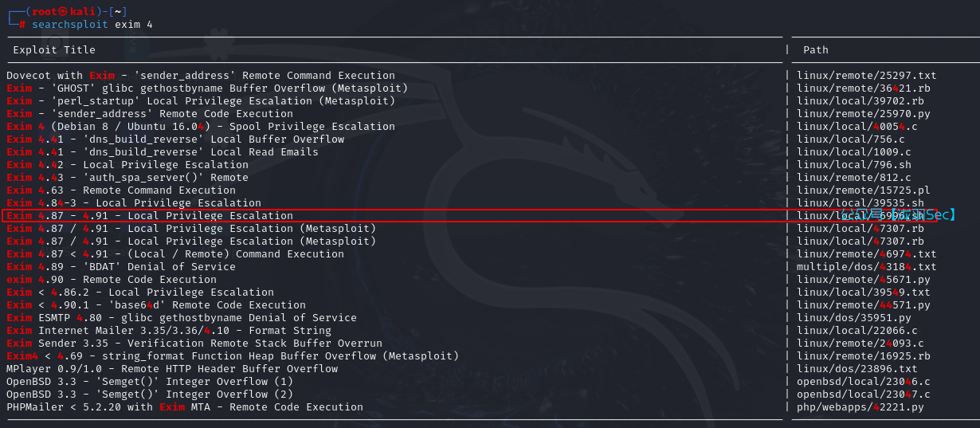Click the linux/remote/16925.rb path

pyautogui.click(x=864, y=356)
